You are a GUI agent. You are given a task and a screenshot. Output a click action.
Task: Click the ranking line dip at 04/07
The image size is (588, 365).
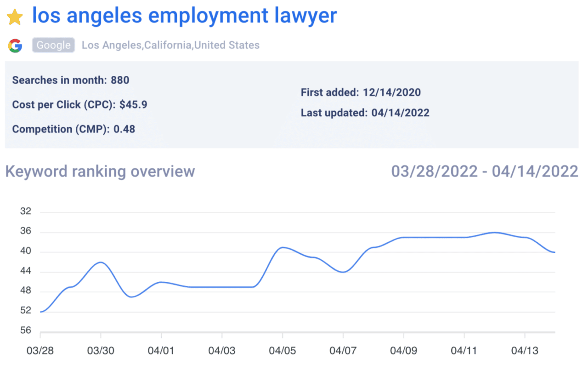(x=343, y=272)
